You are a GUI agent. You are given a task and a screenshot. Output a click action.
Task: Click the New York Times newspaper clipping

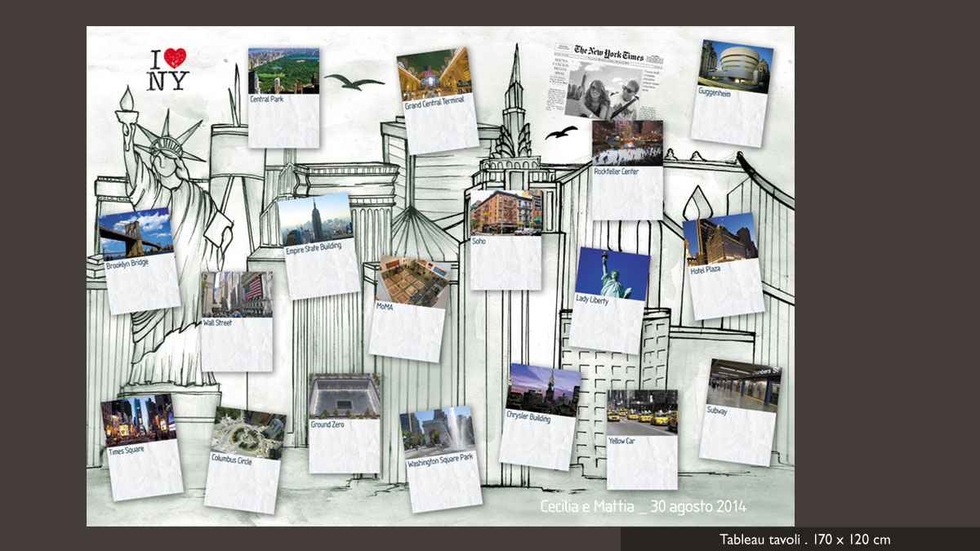605,82
